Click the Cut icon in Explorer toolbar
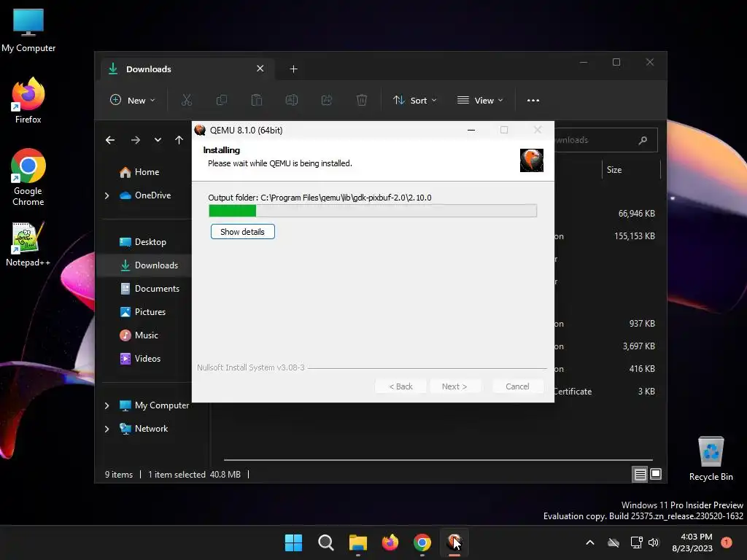747x560 pixels. tap(187, 100)
